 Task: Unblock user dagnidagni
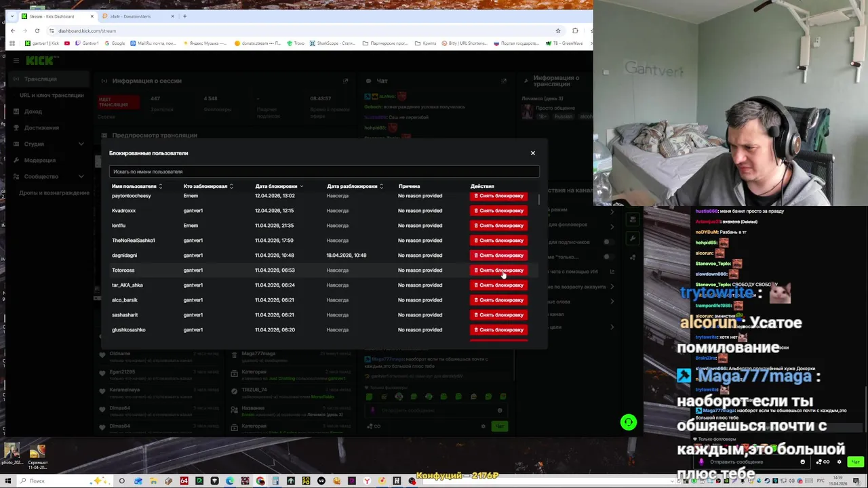498,256
